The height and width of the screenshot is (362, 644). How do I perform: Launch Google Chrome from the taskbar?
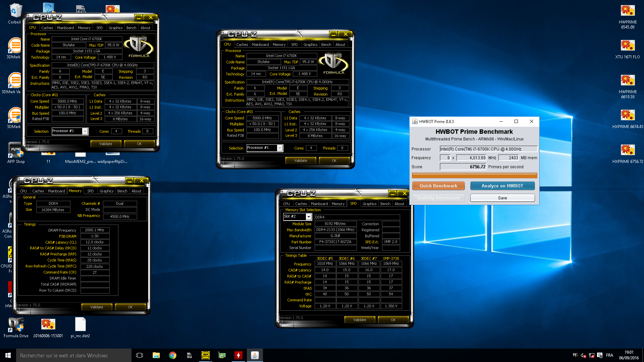172,355
